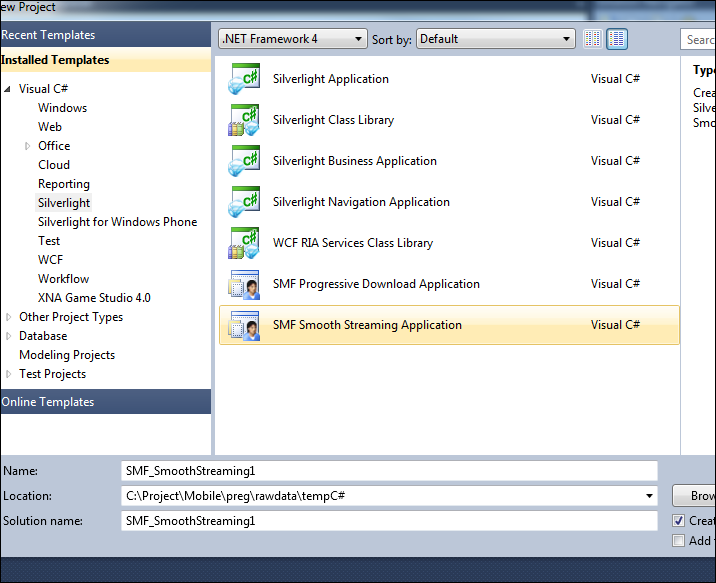
Task: Click the WCF RIA Services Class Library icon
Action: [x=244, y=243]
